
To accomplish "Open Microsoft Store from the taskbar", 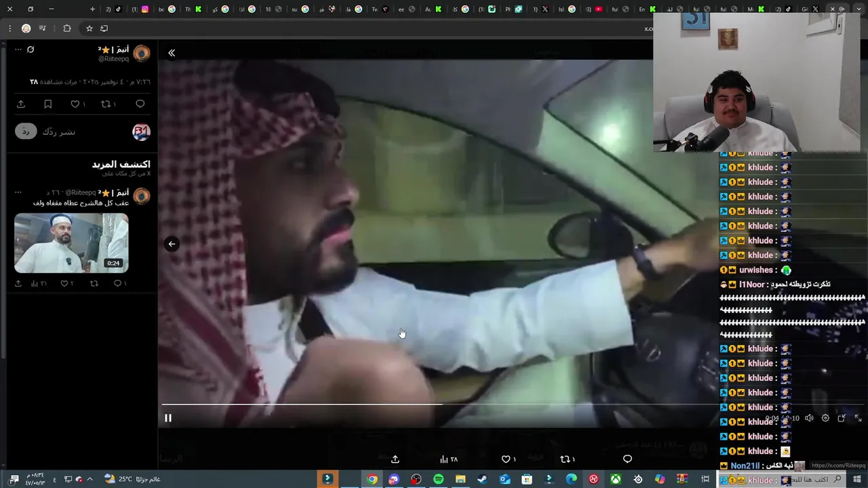I will (527, 479).
